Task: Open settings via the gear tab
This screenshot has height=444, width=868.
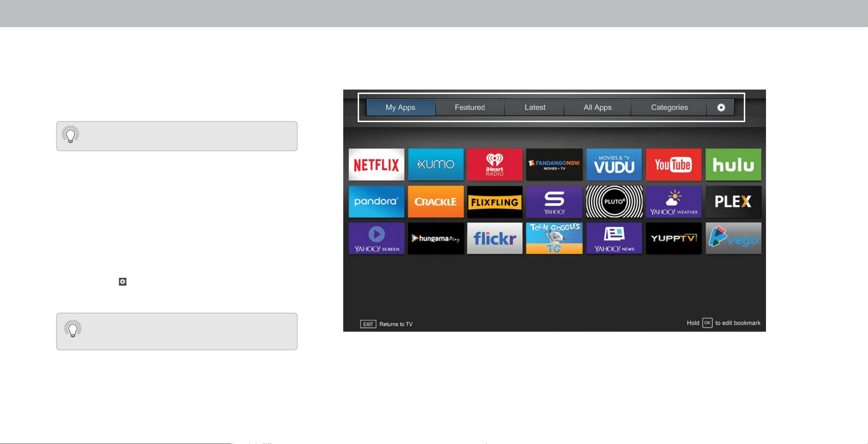Action: [721, 108]
